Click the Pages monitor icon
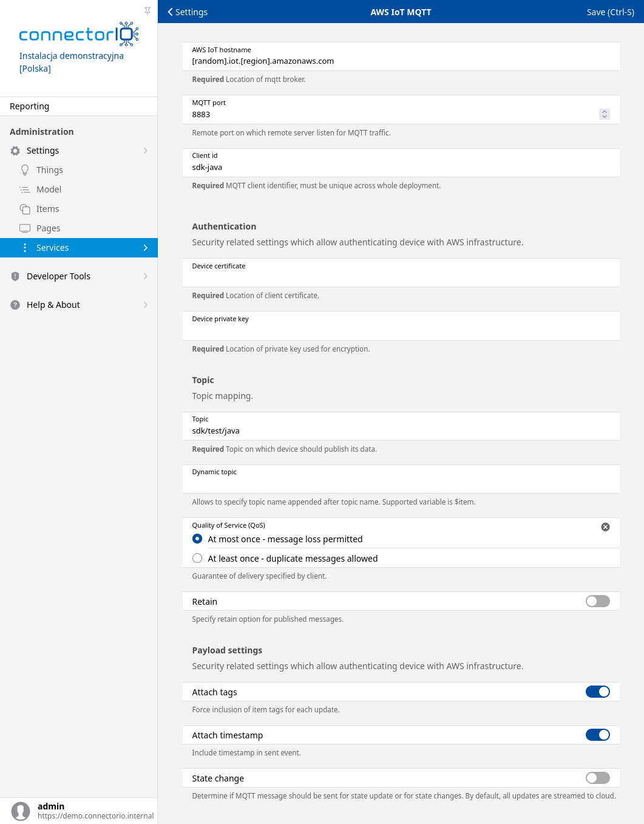This screenshot has width=644, height=824. coord(25,228)
